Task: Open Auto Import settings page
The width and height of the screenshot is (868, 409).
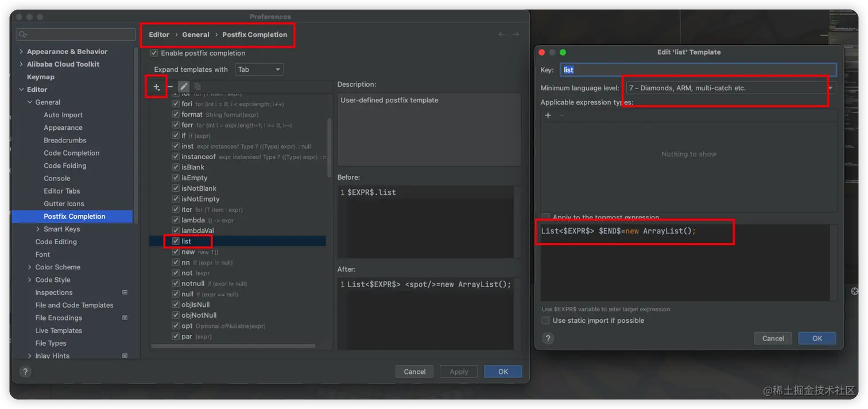Action: click(x=63, y=115)
